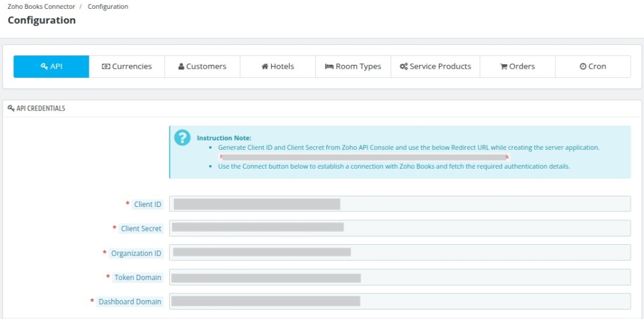Click the cart icon beside Orders
644x319 pixels.
coord(504,67)
